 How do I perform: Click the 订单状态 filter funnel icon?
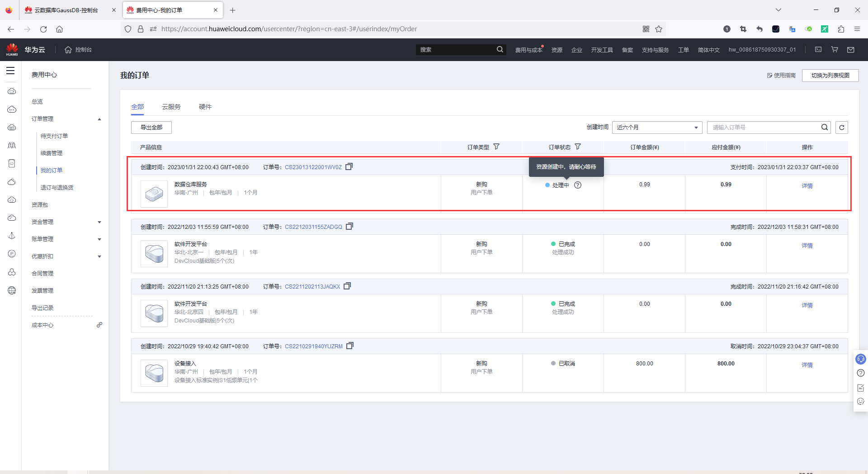tap(578, 147)
